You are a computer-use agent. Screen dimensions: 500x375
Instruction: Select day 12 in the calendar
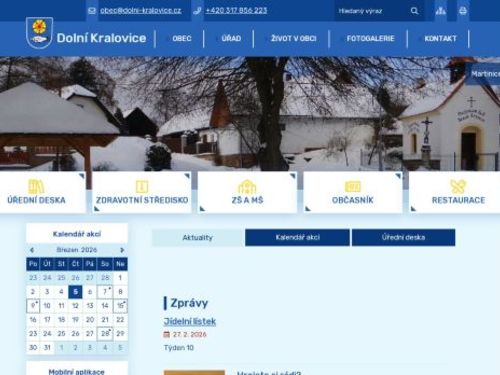point(75,306)
